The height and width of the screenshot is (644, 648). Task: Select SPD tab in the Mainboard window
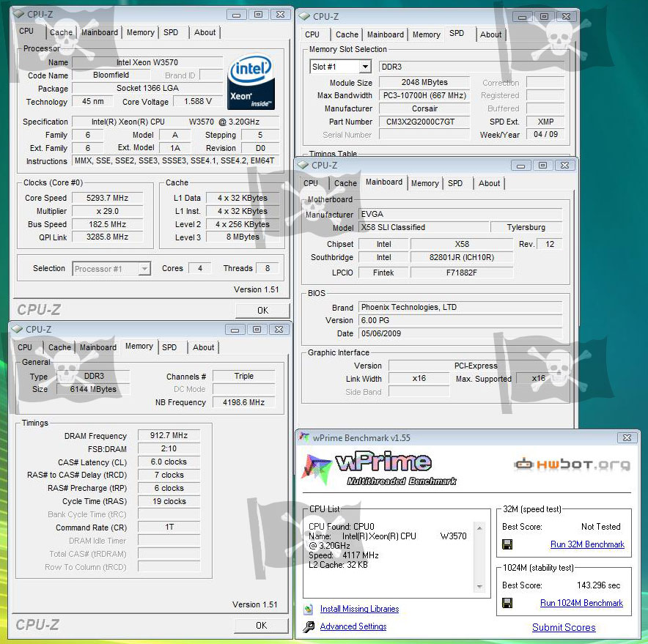point(455,183)
